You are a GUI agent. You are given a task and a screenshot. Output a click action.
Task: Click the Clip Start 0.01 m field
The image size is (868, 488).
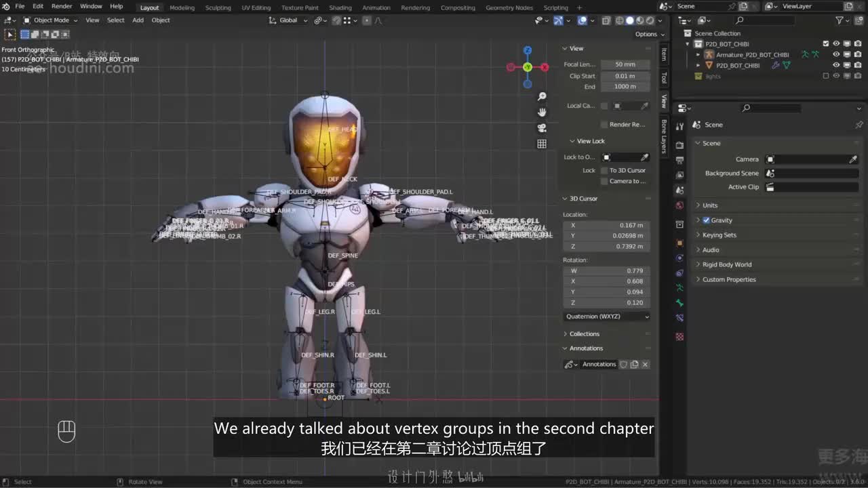625,76
